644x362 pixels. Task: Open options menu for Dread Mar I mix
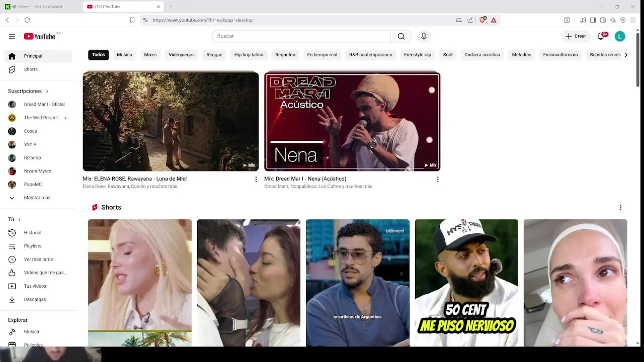[437, 179]
